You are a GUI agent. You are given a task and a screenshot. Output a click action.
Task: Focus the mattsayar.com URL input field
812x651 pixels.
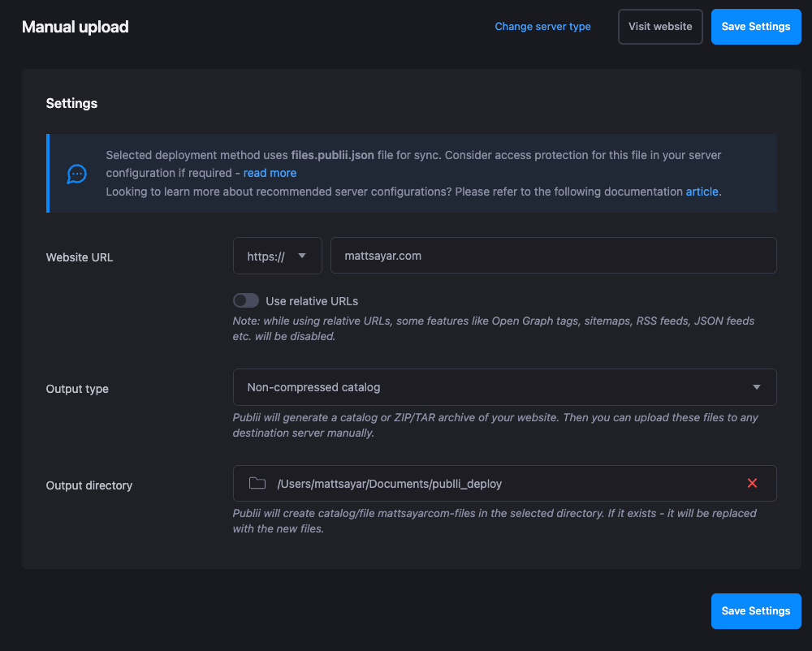552,256
